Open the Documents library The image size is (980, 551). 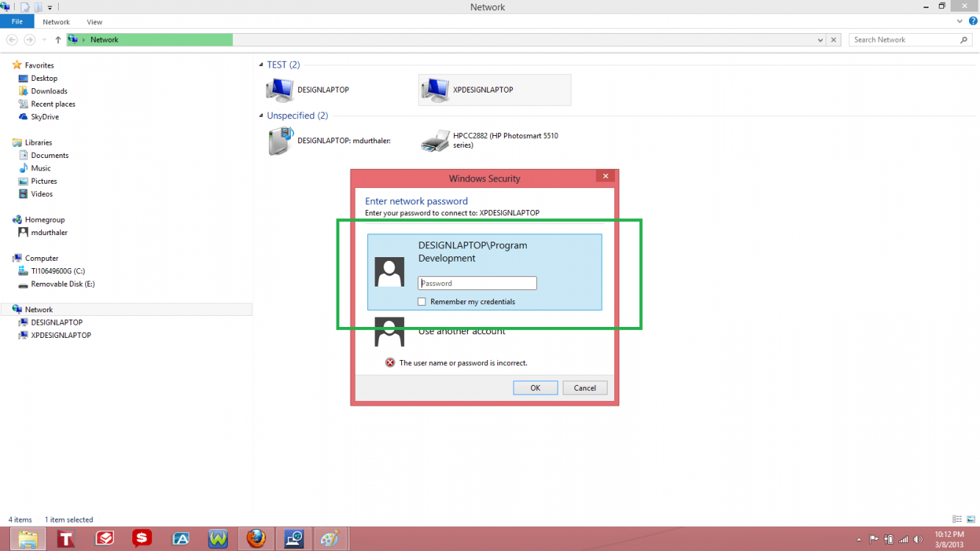click(43, 155)
